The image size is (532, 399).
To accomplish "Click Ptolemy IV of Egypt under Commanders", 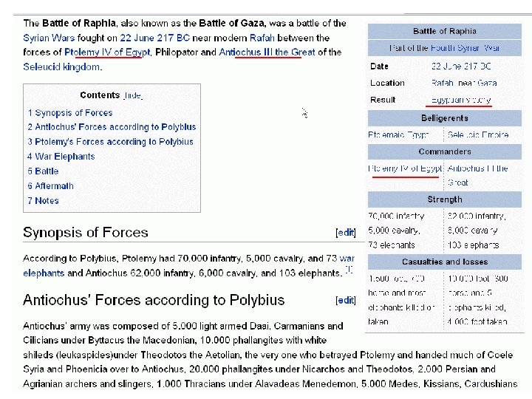I will 406,168.
